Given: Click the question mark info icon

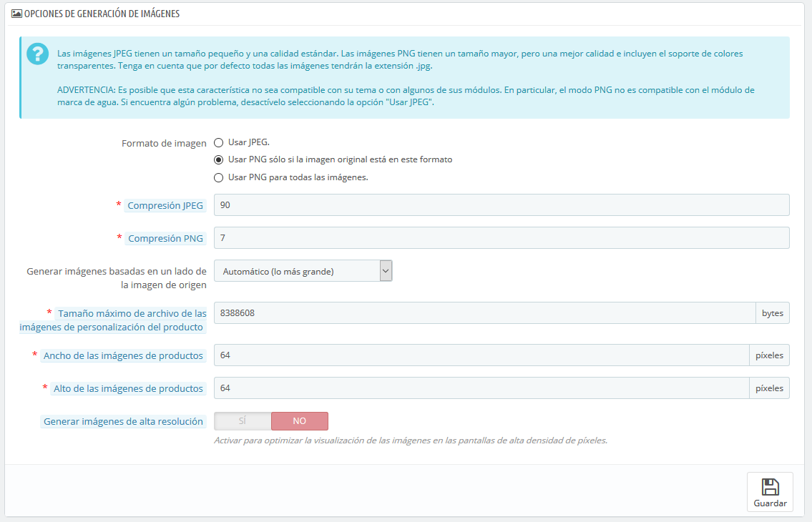Looking at the screenshot, I should [x=38, y=54].
